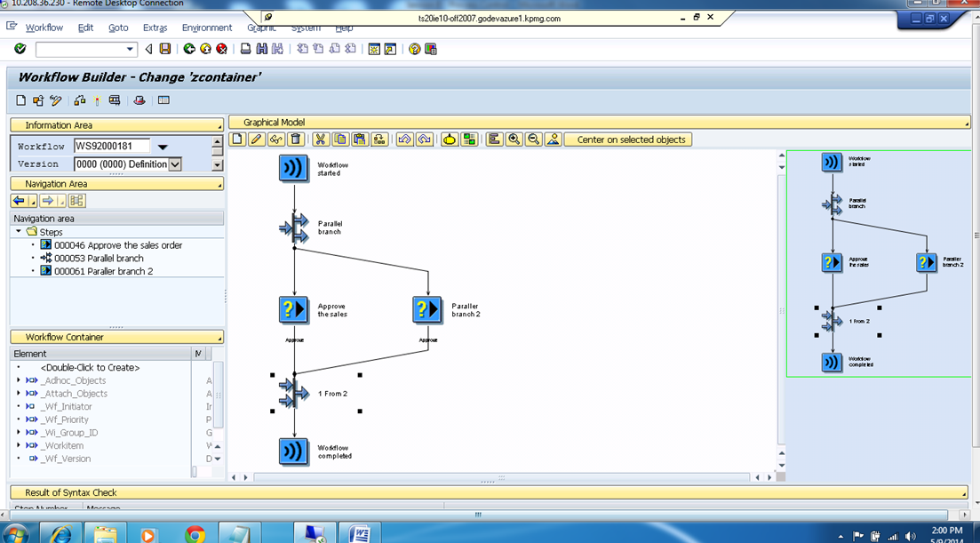Click the pencil Edit icon in Graphical Model toolbar

click(x=256, y=140)
